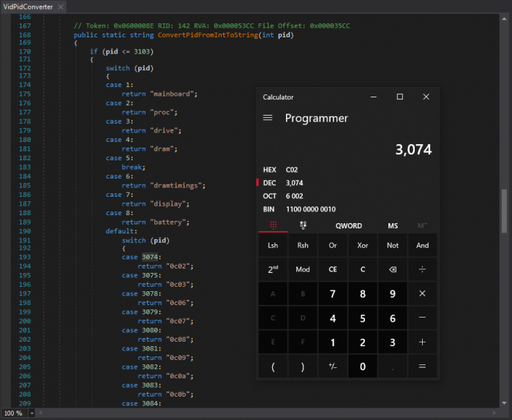Click the plus/minus negate key
This screenshot has height=420, width=512.
(x=333, y=367)
